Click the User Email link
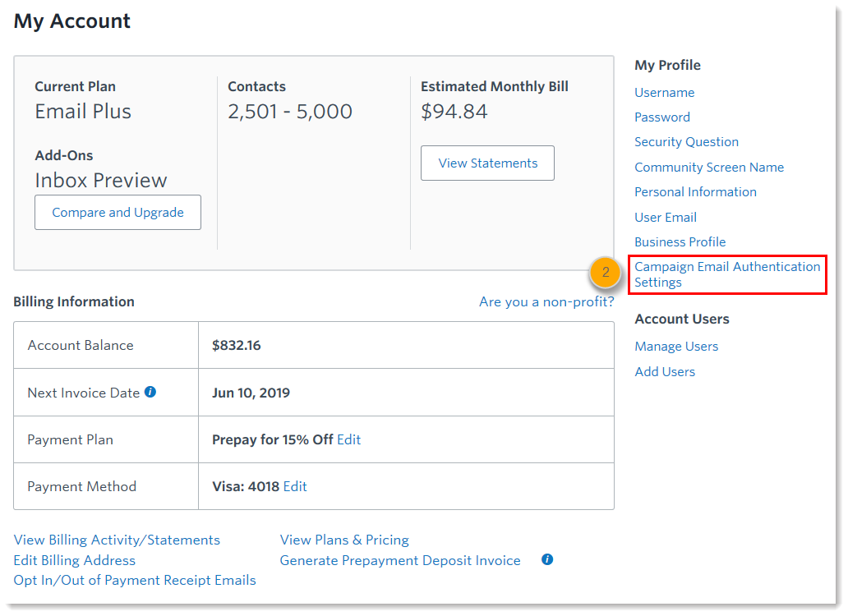848x616 pixels. (x=665, y=218)
